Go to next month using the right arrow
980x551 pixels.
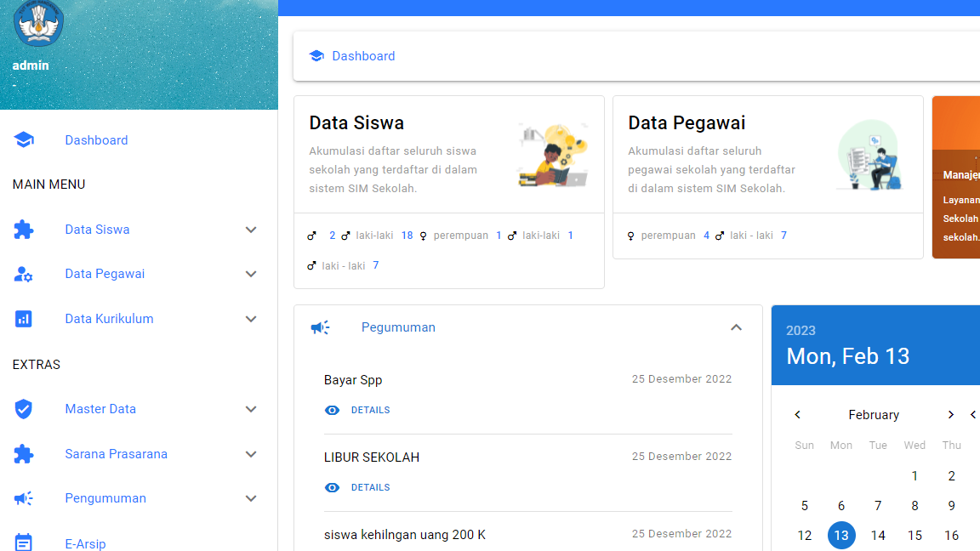(950, 414)
